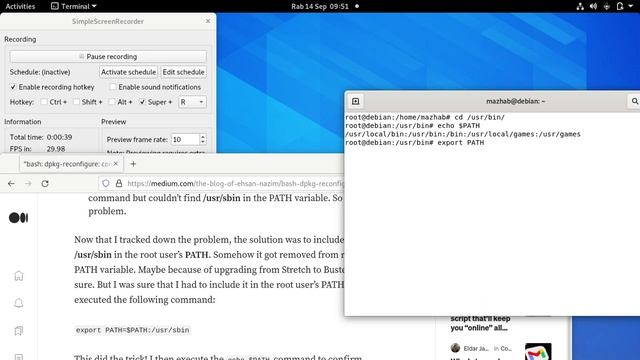
Task: Open a new browser tab with plus
Action: coord(133,164)
